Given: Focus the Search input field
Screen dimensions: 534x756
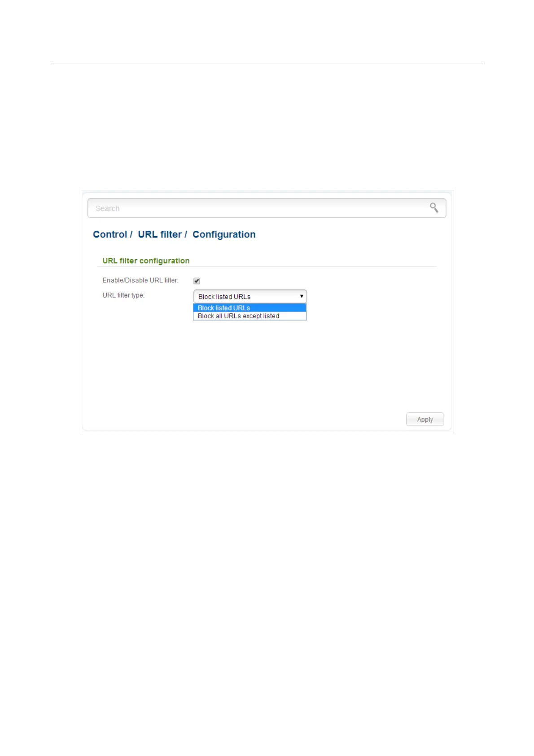Looking at the screenshot, I should [267, 208].
